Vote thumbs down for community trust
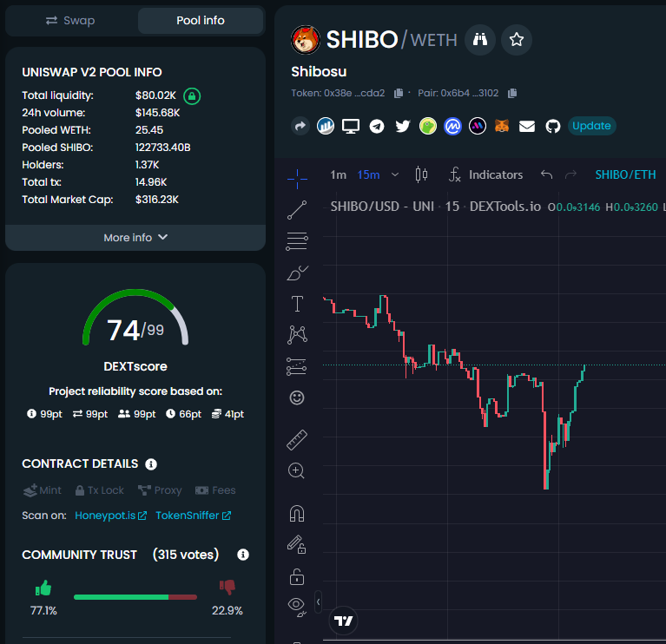 [227, 588]
